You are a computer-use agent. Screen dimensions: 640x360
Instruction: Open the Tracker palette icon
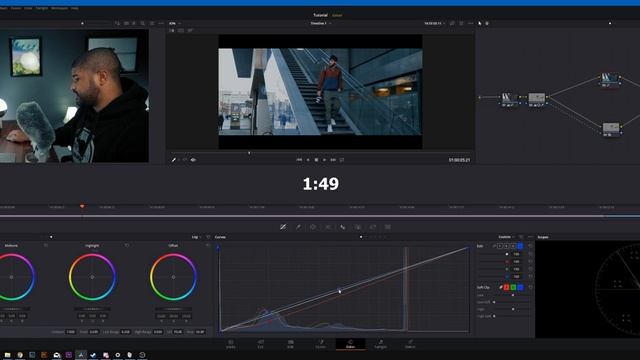coord(328,227)
